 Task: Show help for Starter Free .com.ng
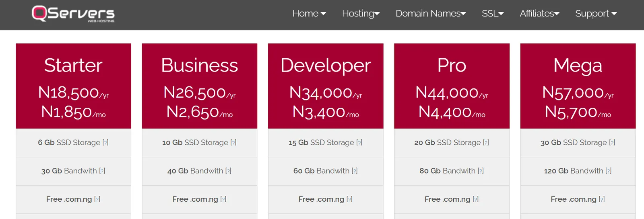pos(97,199)
